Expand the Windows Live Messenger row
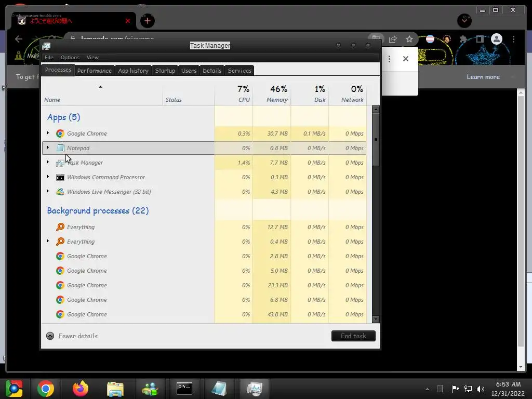Screen dimensions: 532x399 pyautogui.click(x=47, y=191)
